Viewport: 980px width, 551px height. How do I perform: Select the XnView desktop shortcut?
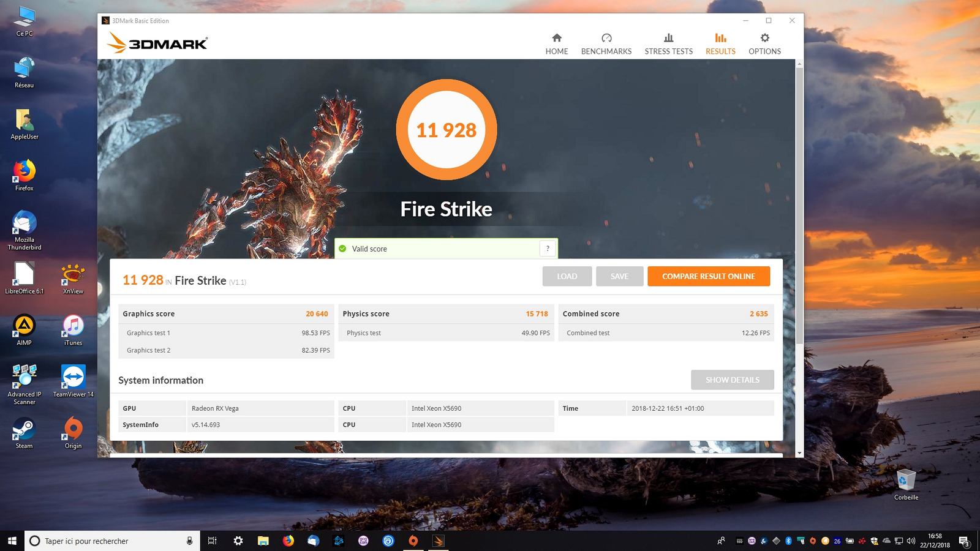[73, 278]
